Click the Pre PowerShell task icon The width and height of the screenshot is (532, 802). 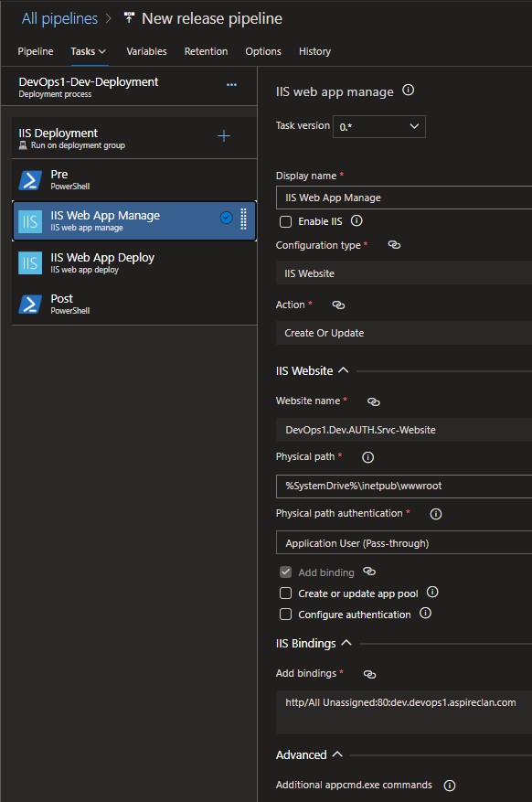(x=30, y=180)
